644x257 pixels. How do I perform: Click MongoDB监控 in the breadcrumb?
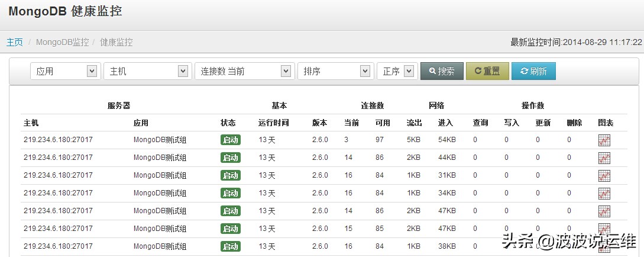(63, 42)
